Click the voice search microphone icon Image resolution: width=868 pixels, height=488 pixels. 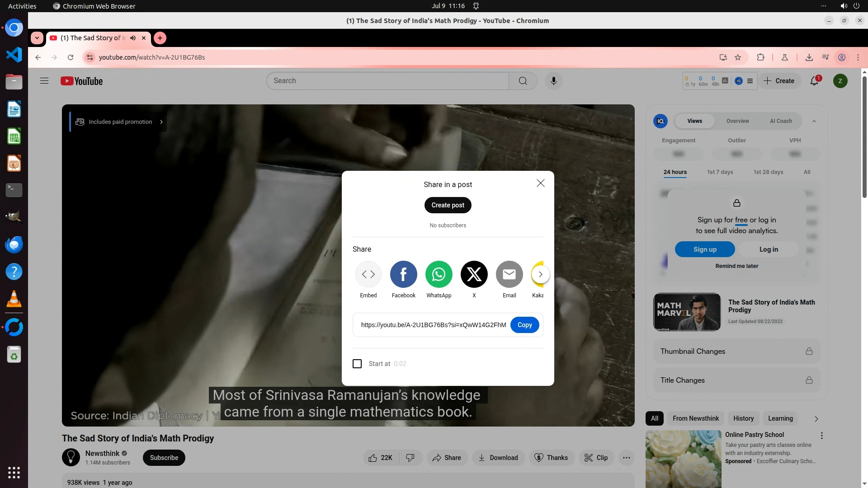tap(553, 81)
